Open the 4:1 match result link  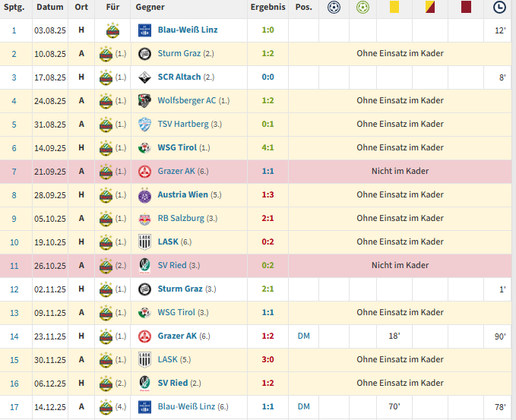tap(267, 148)
